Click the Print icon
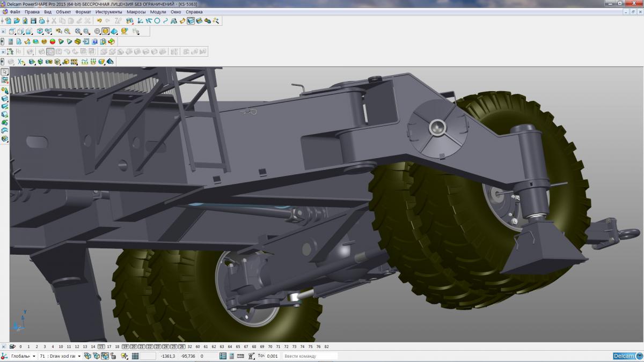Viewport: 644px width, 362px height. 42,21
